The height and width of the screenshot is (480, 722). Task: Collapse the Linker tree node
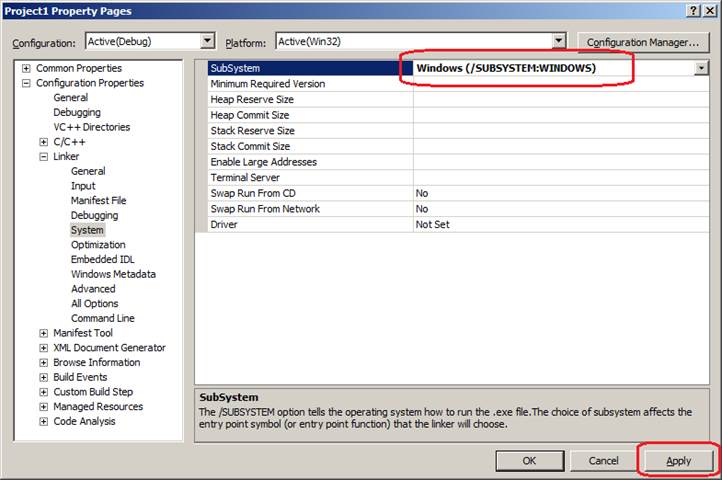click(43, 157)
